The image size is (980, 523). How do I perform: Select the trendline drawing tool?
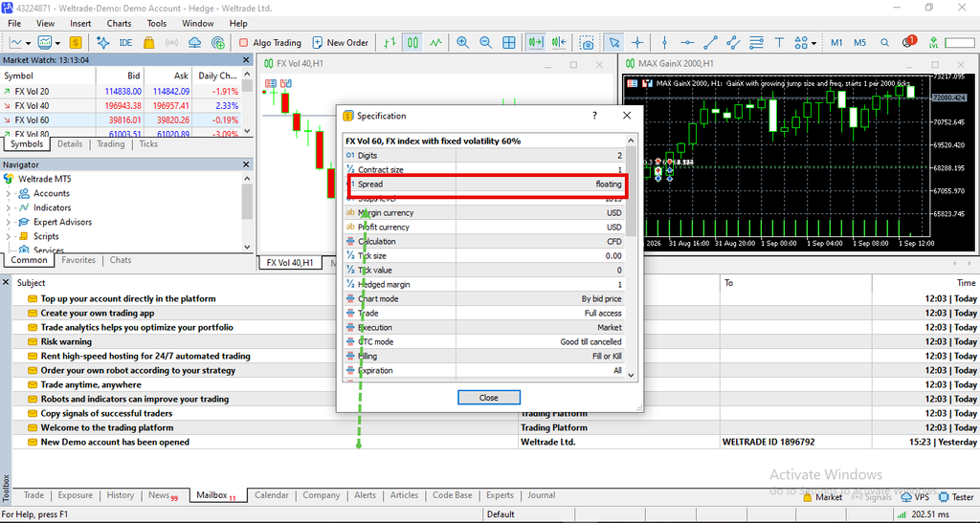tap(711, 42)
